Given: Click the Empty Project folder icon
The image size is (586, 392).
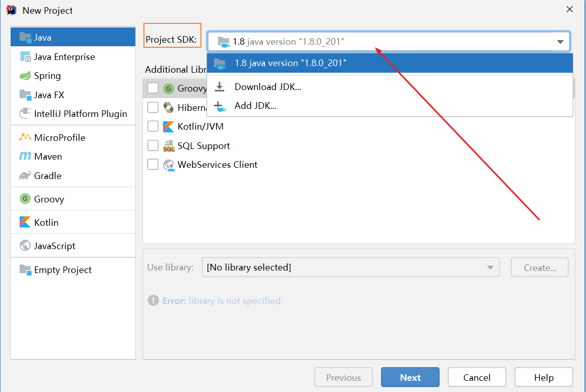Looking at the screenshot, I should [x=25, y=269].
